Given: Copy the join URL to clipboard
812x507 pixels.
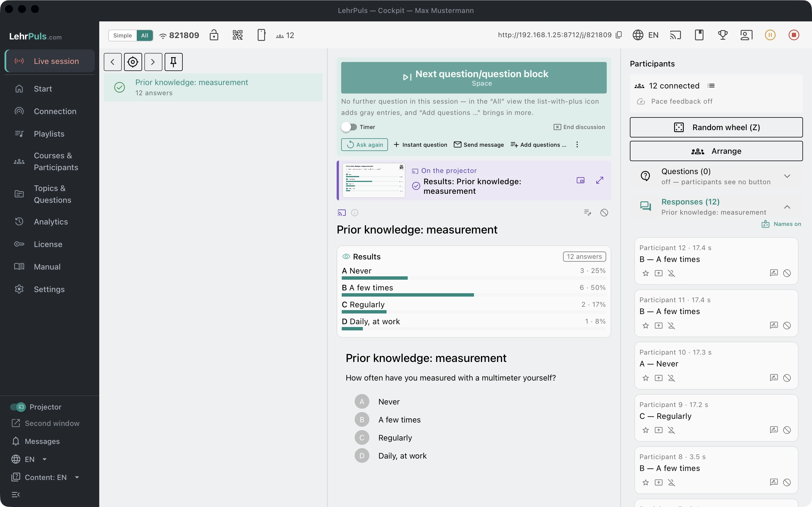Looking at the screenshot, I should point(619,35).
